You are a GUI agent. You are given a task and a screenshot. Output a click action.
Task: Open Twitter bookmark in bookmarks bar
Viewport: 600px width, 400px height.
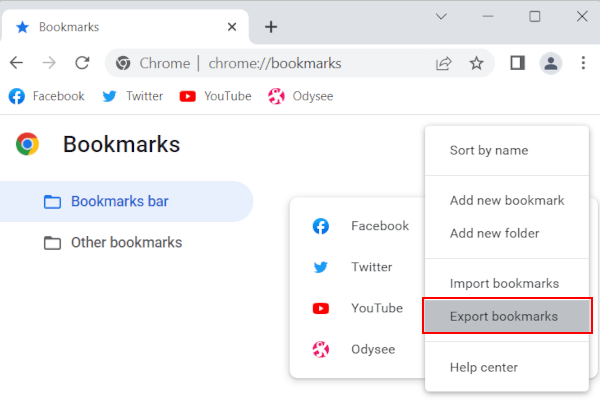click(x=133, y=96)
